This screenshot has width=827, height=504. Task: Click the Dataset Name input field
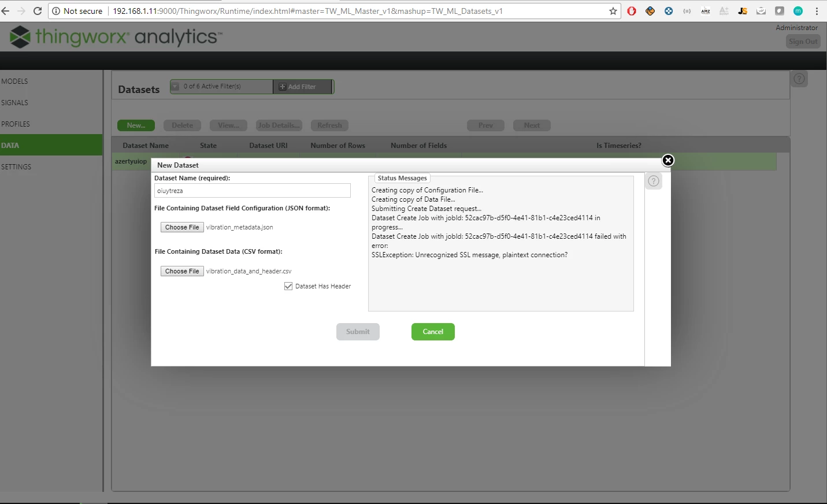coord(253,191)
